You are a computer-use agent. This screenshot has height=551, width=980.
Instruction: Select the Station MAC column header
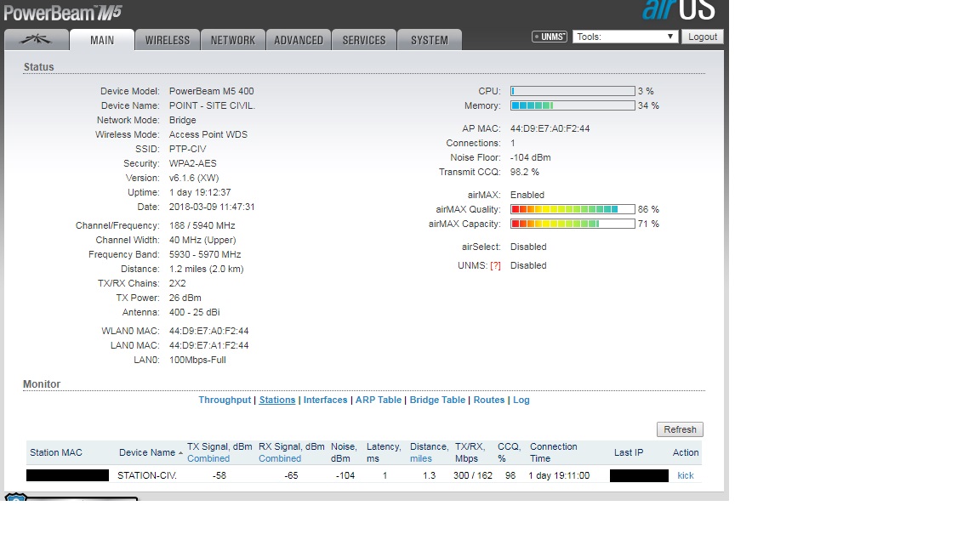(55, 452)
